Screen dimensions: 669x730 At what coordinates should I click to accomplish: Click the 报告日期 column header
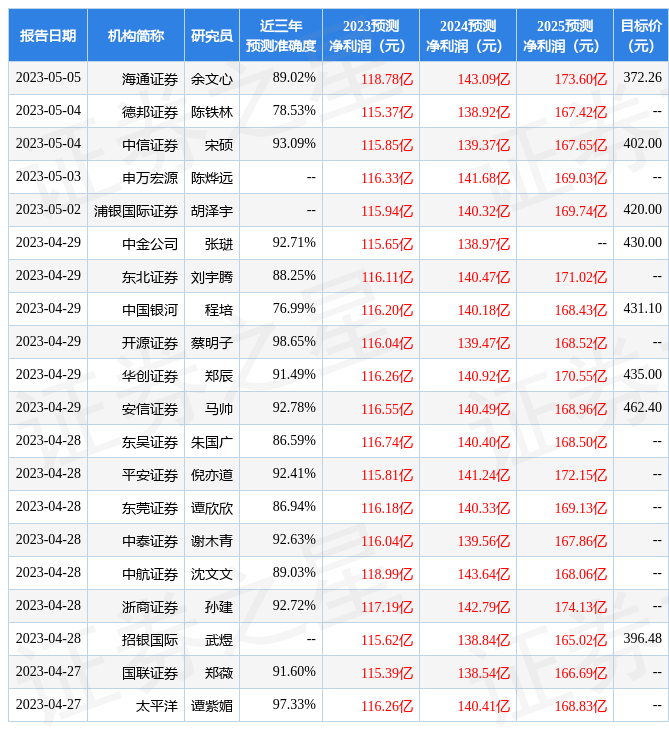click(x=48, y=36)
